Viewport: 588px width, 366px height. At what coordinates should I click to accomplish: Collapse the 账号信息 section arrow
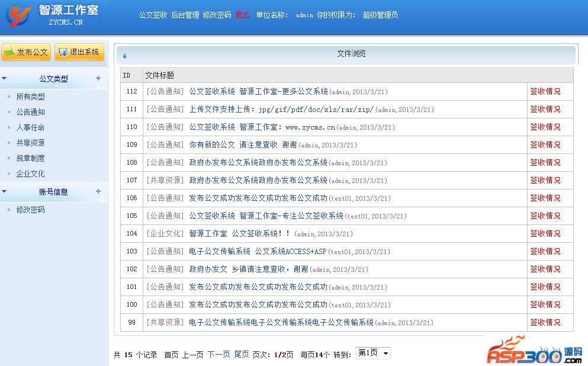(x=4, y=191)
